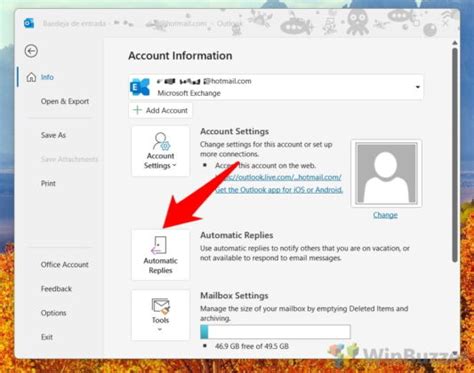Open the Get the Outlook app link
This screenshot has height=373, width=474.
click(279, 190)
